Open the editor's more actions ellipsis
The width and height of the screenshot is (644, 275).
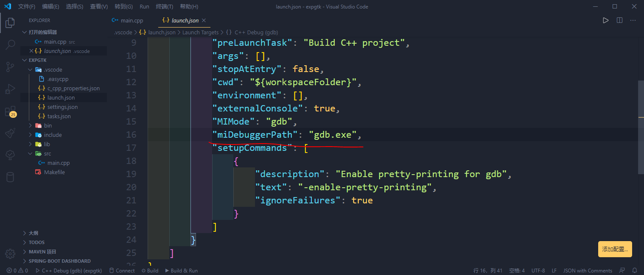tap(633, 20)
